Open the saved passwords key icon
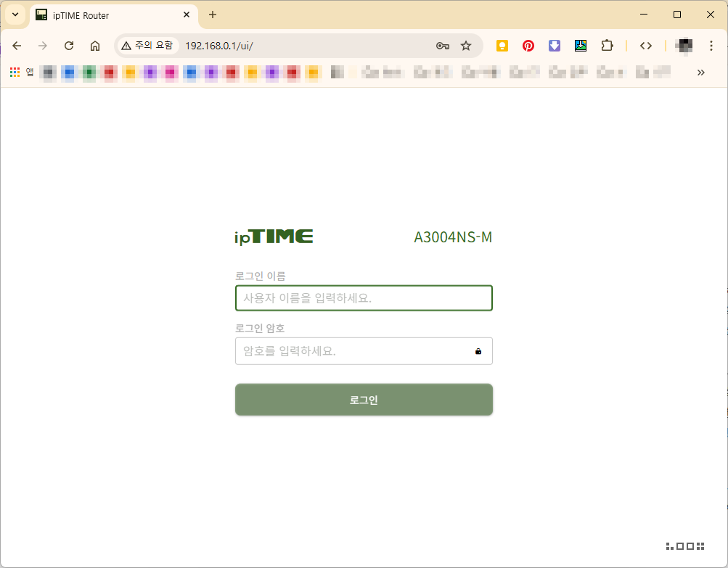This screenshot has width=728, height=568. [x=443, y=46]
